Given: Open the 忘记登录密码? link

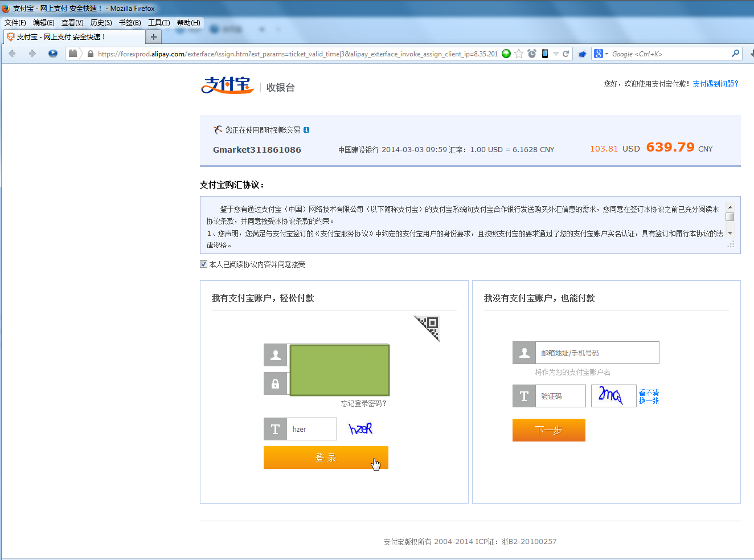Looking at the screenshot, I should coord(364,403).
